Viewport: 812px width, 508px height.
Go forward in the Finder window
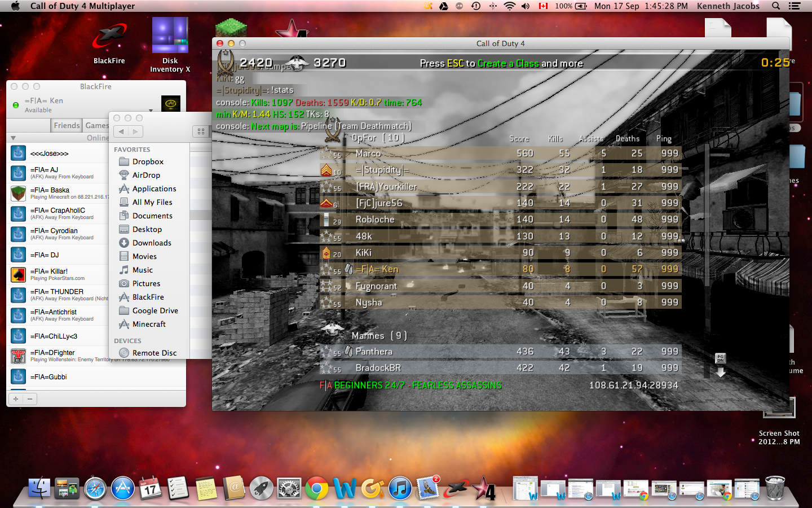coord(135,132)
